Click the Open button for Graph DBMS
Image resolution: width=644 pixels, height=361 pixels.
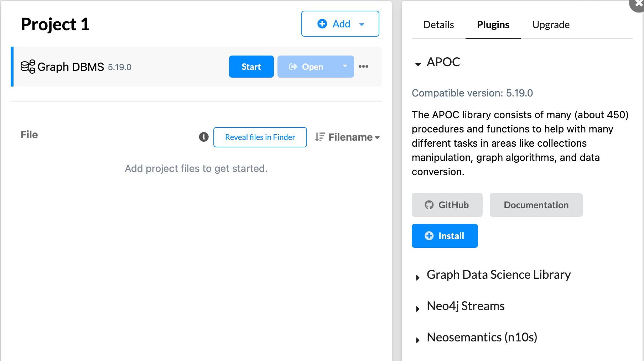306,67
